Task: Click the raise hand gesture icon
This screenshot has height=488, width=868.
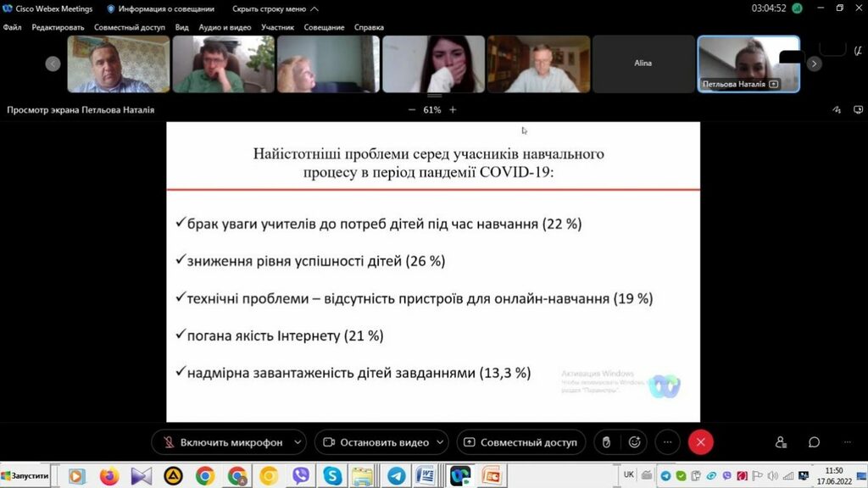Action: pos(605,442)
